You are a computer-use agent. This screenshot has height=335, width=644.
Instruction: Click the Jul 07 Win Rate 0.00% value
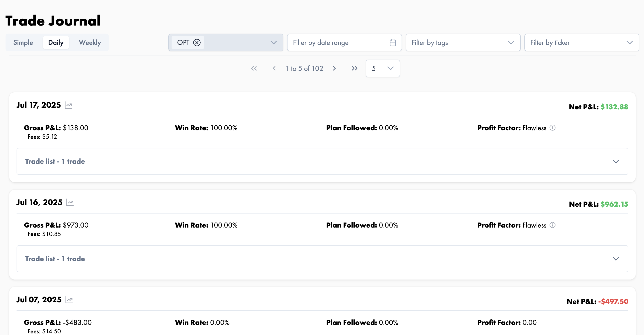point(220,323)
